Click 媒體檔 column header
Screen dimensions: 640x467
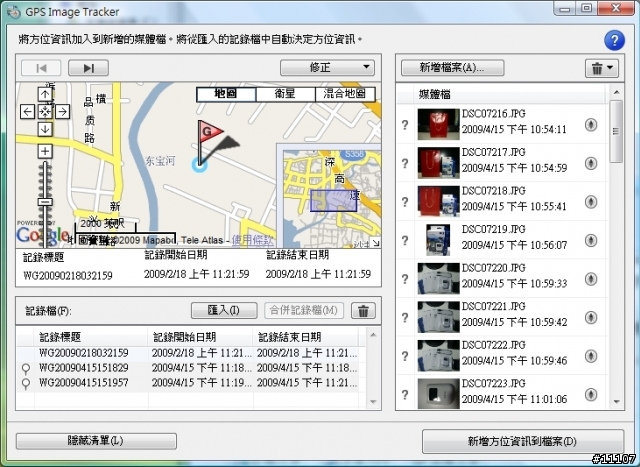coord(510,94)
